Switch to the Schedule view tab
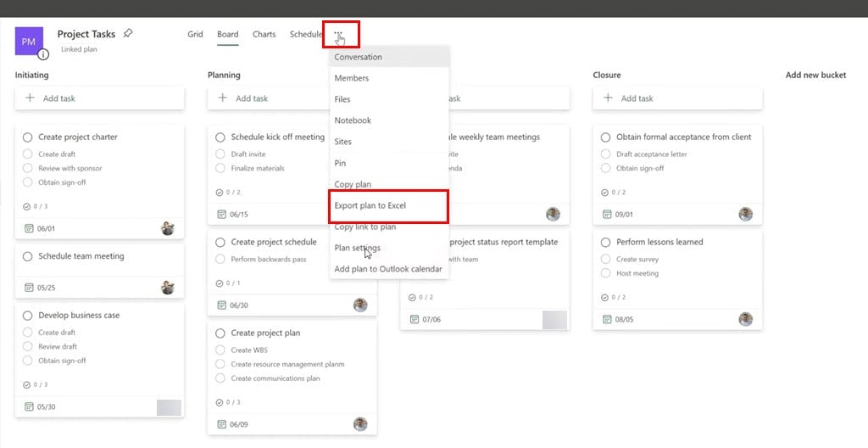 point(305,34)
